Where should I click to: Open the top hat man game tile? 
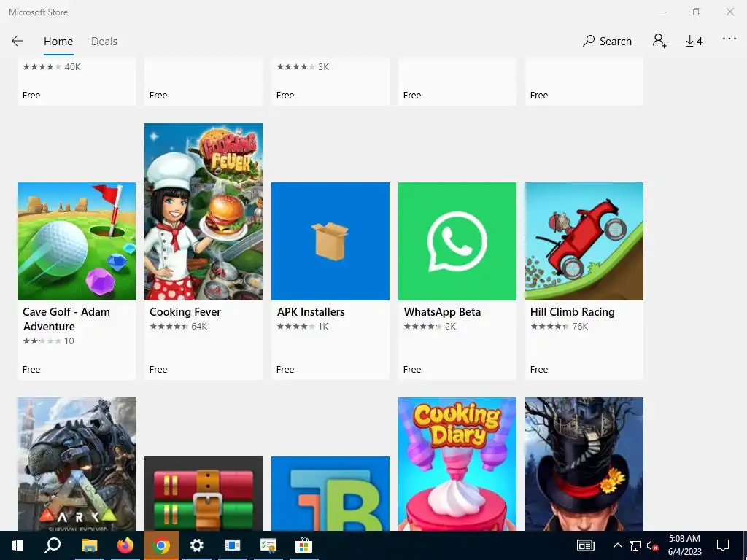(584, 464)
